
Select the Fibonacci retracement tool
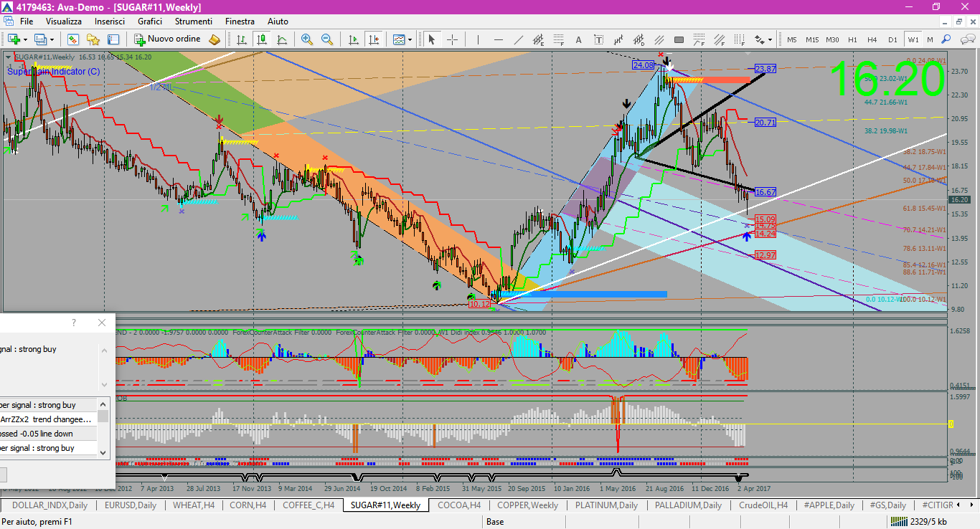tap(558, 39)
